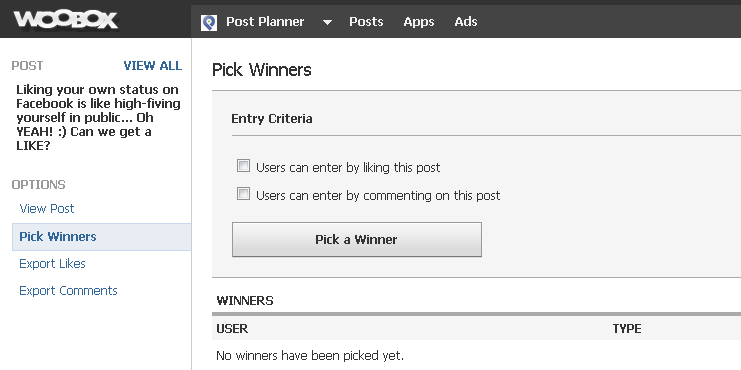
Task: Choose Export Likes option
Action: pos(52,264)
